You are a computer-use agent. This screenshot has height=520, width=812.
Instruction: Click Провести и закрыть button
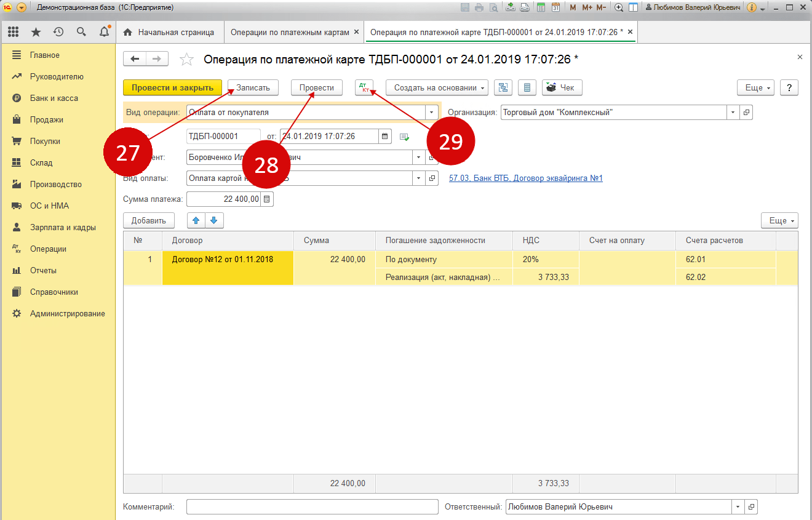click(x=172, y=87)
